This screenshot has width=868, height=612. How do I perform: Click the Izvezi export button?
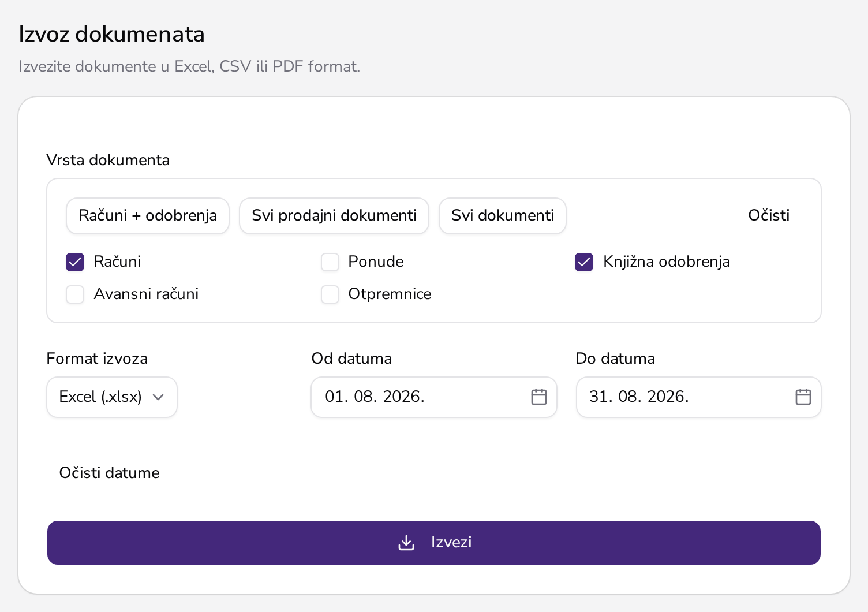434,543
